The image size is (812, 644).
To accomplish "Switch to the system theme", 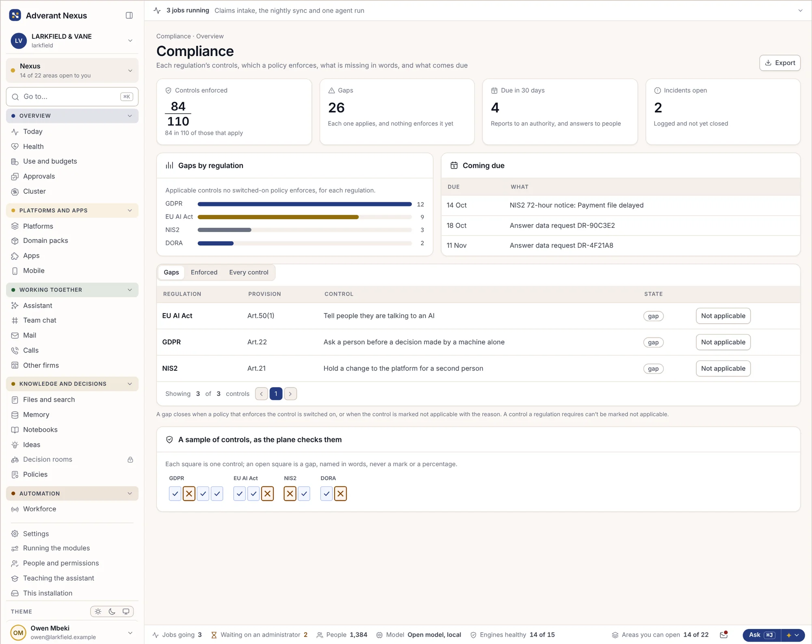I will pyautogui.click(x=126, y=612).
